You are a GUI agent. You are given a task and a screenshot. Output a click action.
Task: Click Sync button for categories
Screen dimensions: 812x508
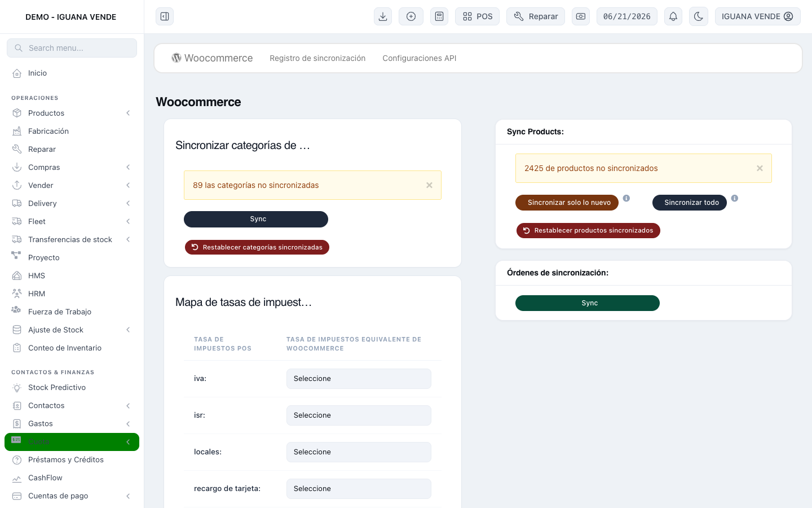(256, 219)
